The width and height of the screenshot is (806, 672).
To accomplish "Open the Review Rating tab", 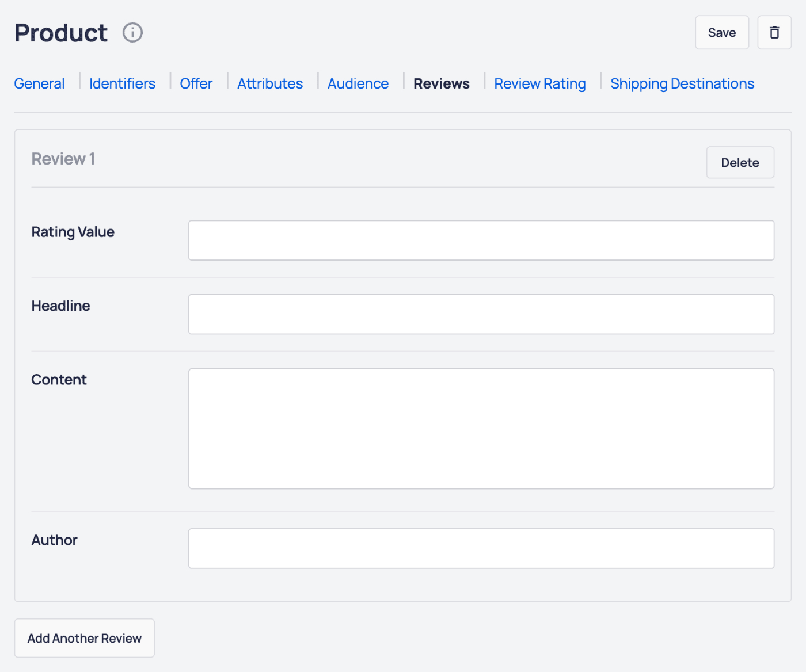I will 539,83.
